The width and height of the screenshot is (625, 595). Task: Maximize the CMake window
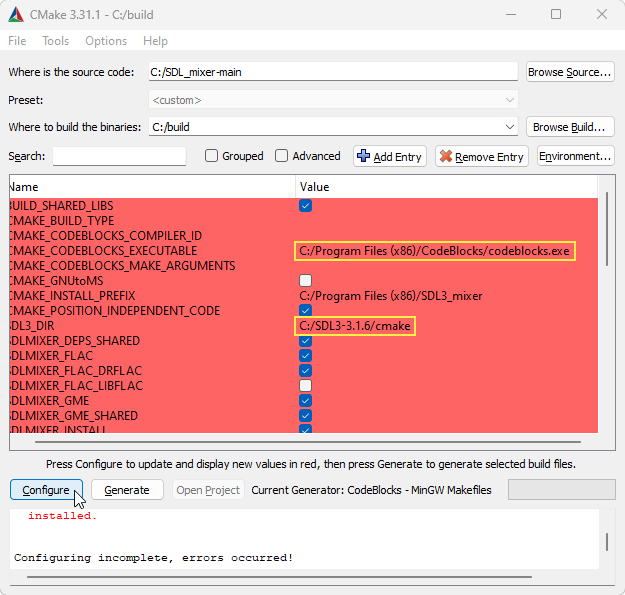(x=556, y=15)
